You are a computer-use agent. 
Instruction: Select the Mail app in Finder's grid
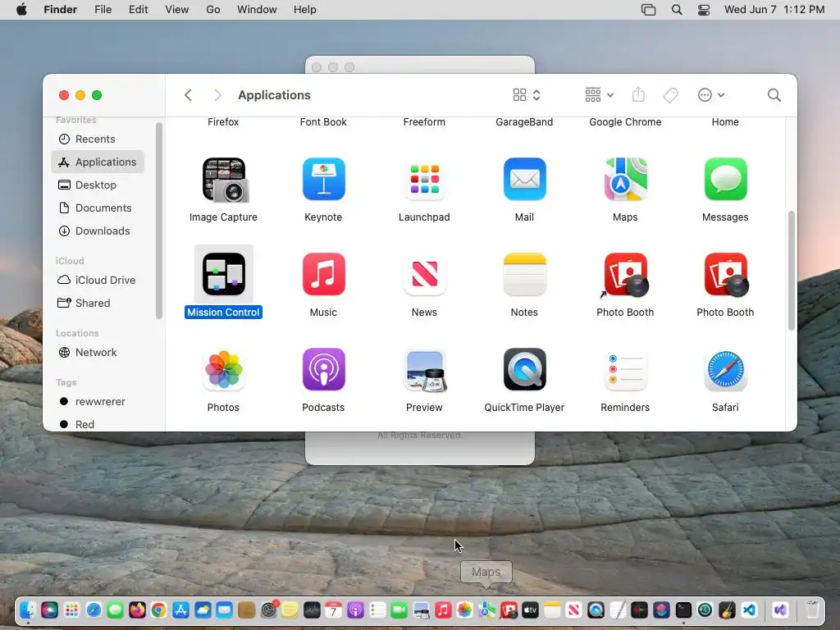pyautogui.click(x=524, y=180)
